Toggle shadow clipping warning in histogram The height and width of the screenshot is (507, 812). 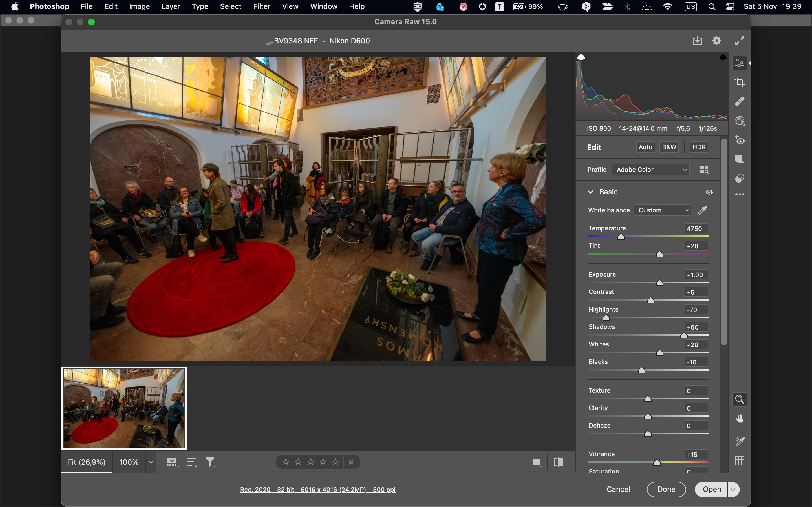(581, 57)
